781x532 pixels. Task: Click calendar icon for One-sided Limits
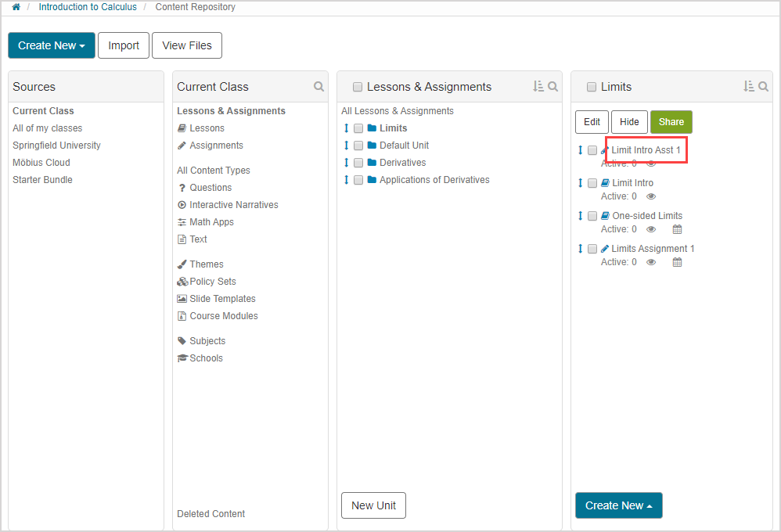(678, 229)
